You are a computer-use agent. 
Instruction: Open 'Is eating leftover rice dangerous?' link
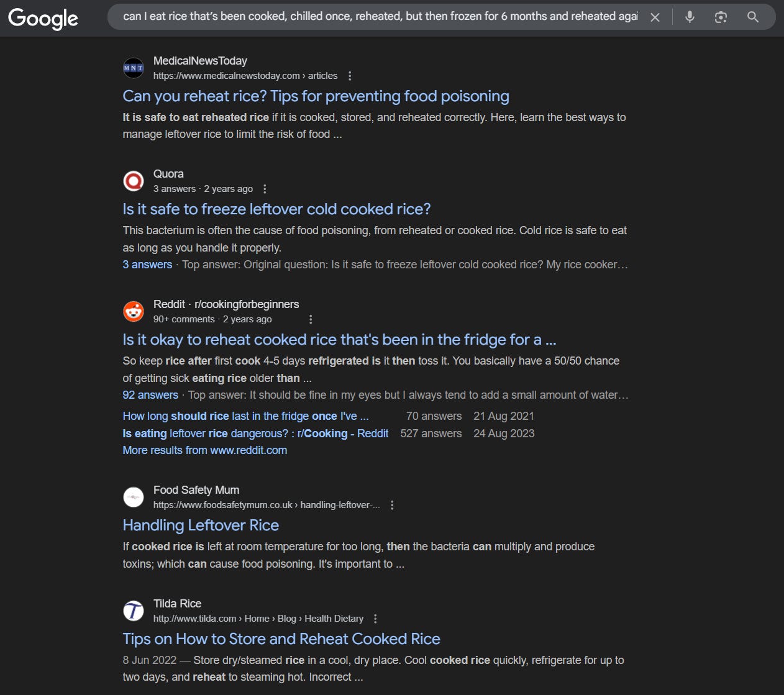click(x=255, y=434)
